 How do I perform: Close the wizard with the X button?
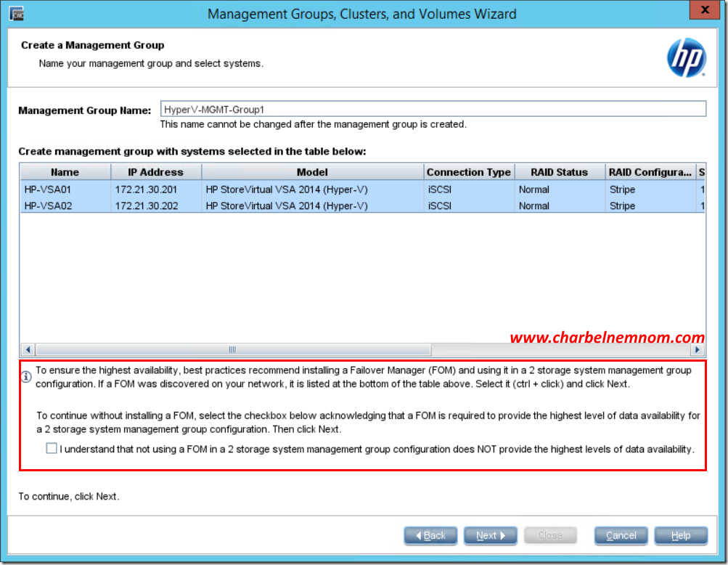pos(704,9)
